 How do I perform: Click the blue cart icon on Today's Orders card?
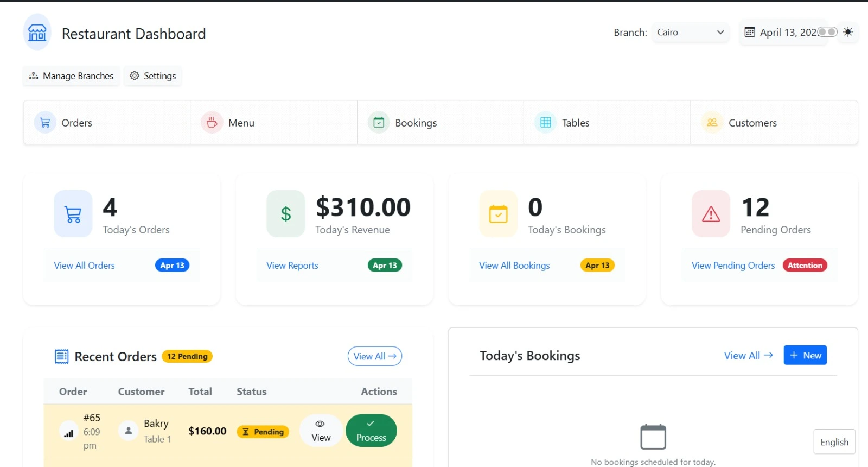(x=73, y=213)
